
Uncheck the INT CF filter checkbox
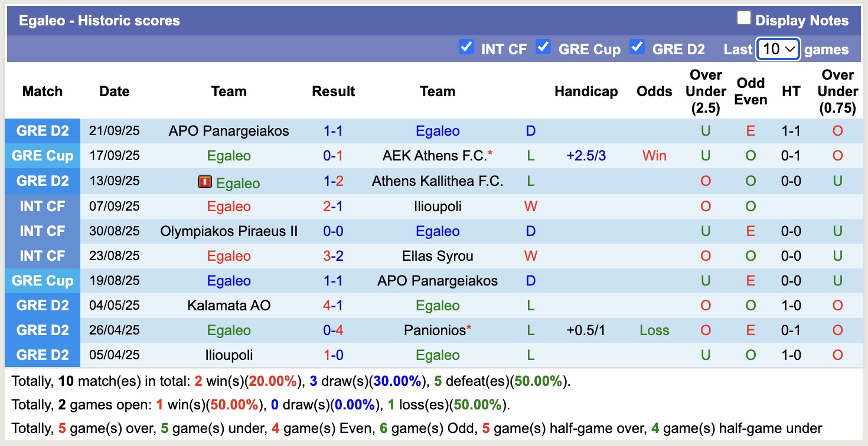click(466, 47)
